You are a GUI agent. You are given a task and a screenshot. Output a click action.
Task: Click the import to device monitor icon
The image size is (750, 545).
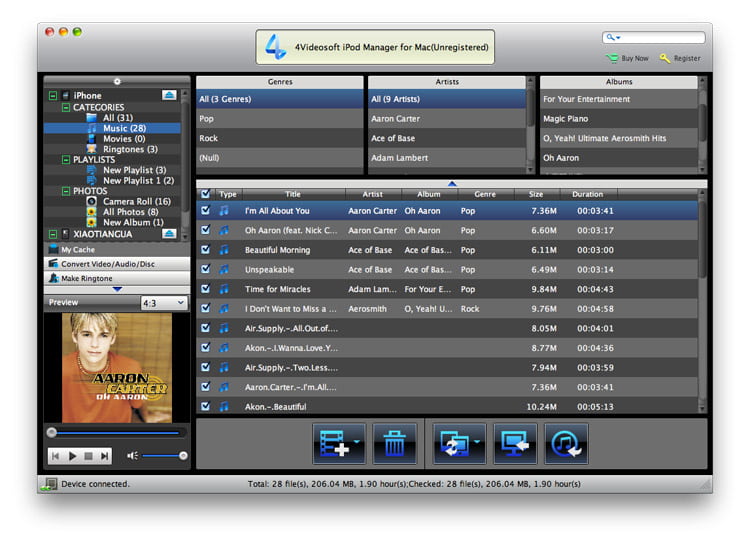coord(515,444)
